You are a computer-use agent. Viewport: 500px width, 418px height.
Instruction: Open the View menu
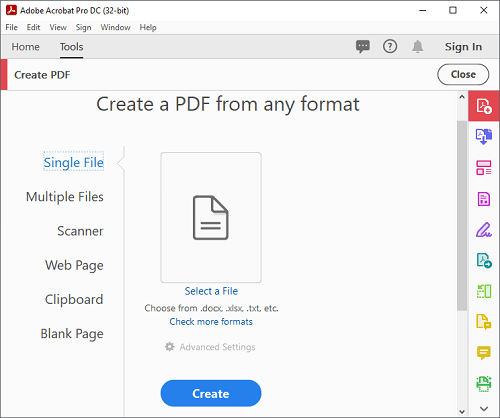click(x=58, y=27)
